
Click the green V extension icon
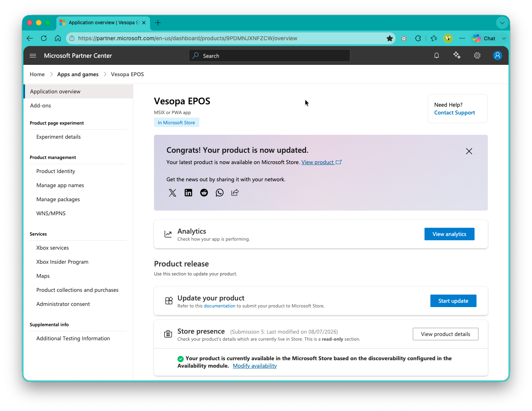pos(448,38)
